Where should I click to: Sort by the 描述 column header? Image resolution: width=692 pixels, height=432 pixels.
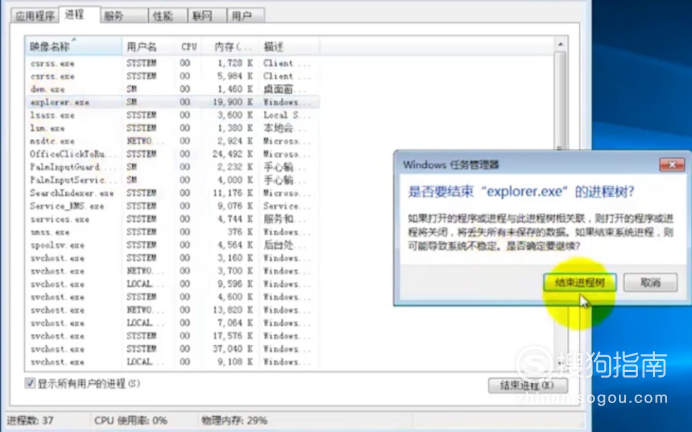[x=289, y=46]
